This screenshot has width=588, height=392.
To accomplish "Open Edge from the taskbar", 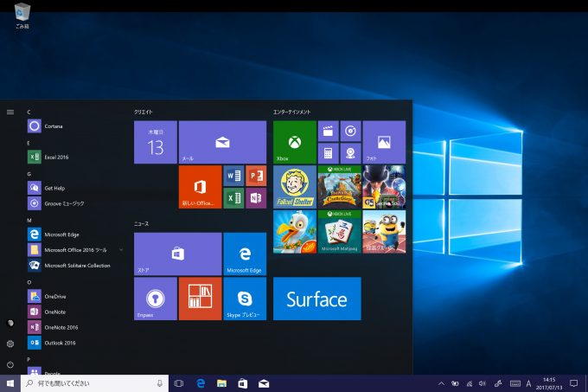I will click(201, 383).
